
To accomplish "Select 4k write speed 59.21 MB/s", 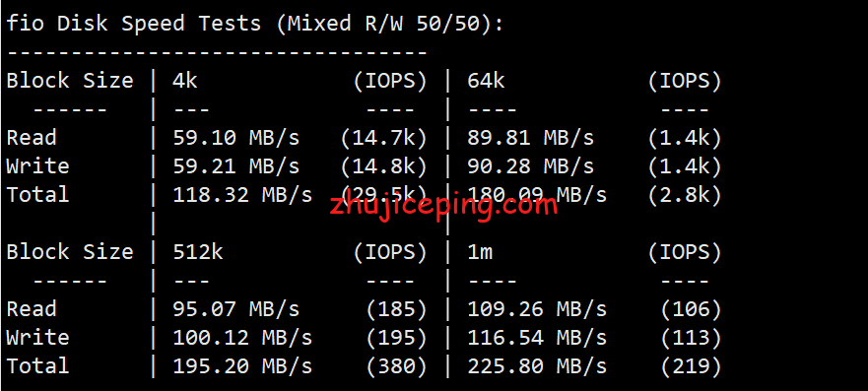I will (x=236, y=166).
